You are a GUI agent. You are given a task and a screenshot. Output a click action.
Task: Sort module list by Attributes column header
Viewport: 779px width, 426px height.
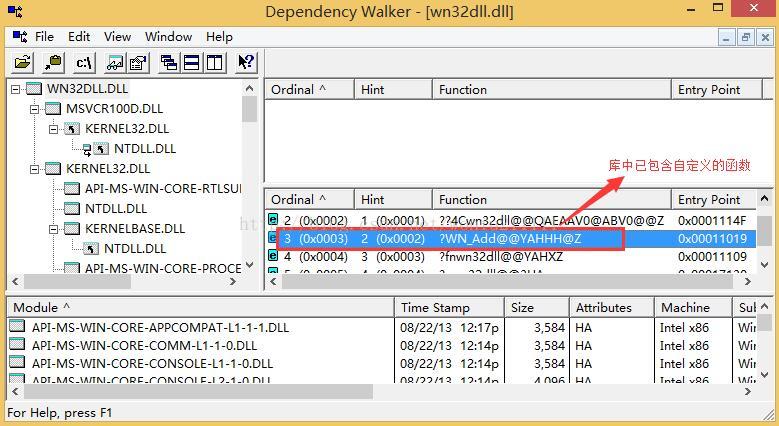tap(612, 308)
